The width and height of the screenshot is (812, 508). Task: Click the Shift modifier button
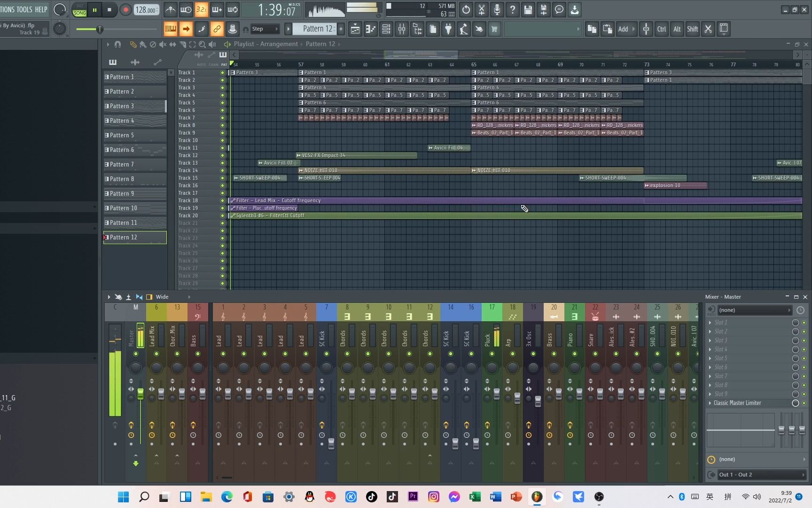pyautogui.click(x=693, y=29)
